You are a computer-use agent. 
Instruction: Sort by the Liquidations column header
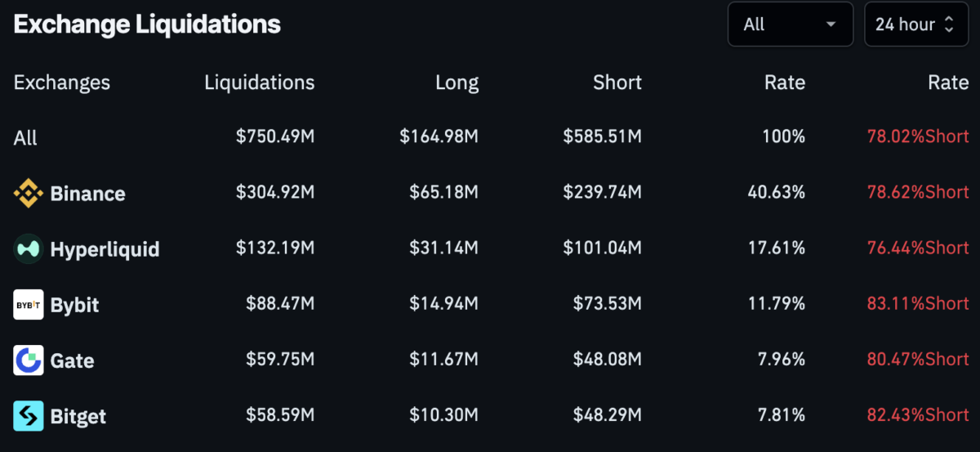(259, 83)
